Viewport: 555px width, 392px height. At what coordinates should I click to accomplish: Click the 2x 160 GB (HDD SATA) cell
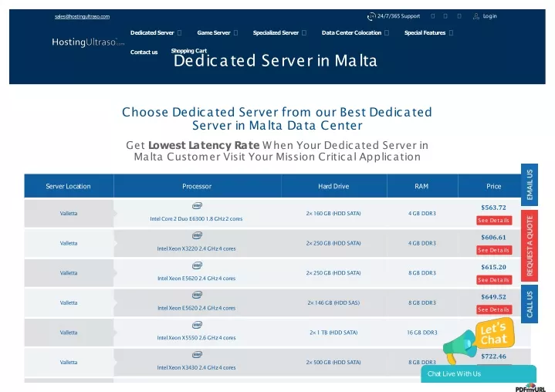(333, 213)
